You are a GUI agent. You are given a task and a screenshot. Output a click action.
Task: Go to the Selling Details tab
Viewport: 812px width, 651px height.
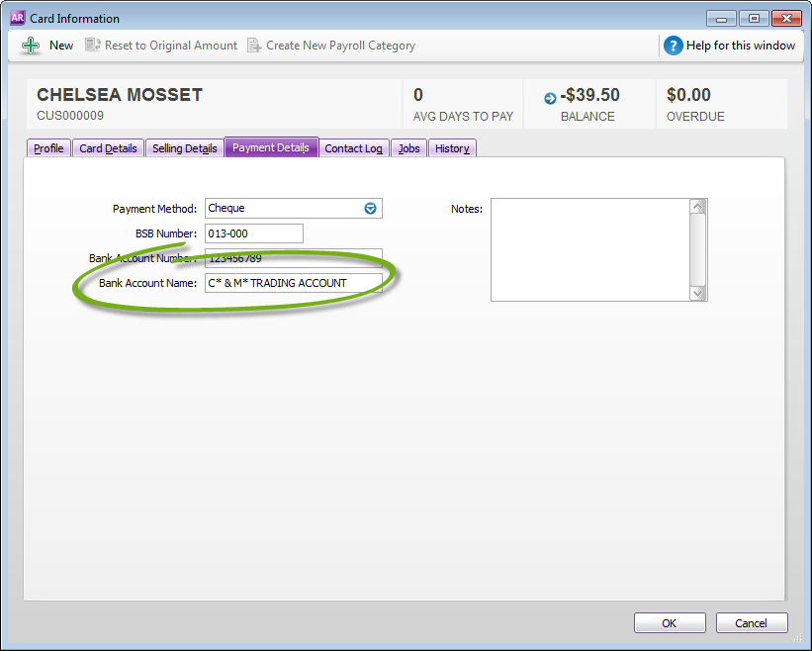[184, 148]
